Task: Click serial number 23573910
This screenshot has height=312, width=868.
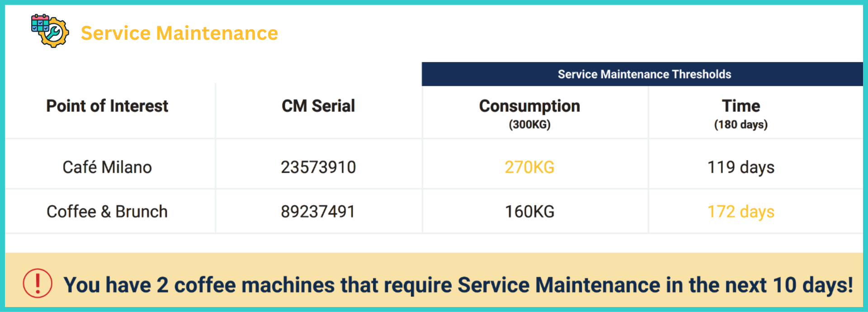Action: (x=318, y=167)
